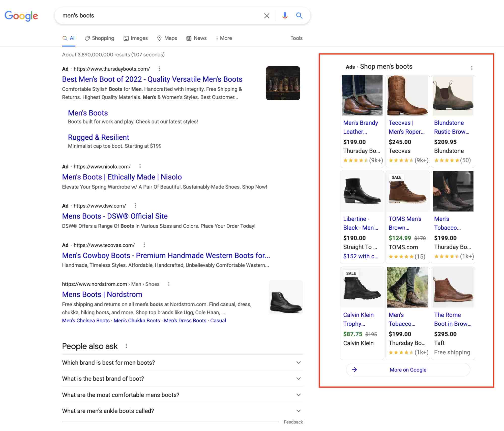
Task: Click the Tools option
Action: pos(296,38)
